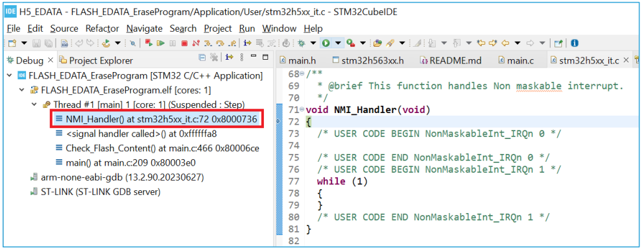Viewport: 644px width, 252px height.
Task: Click the Debug bug icon in main toolbar
Action: 301,43
